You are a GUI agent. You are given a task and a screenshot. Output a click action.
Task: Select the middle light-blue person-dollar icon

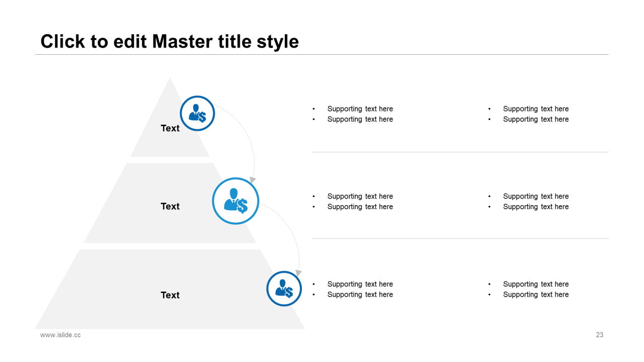235,201
